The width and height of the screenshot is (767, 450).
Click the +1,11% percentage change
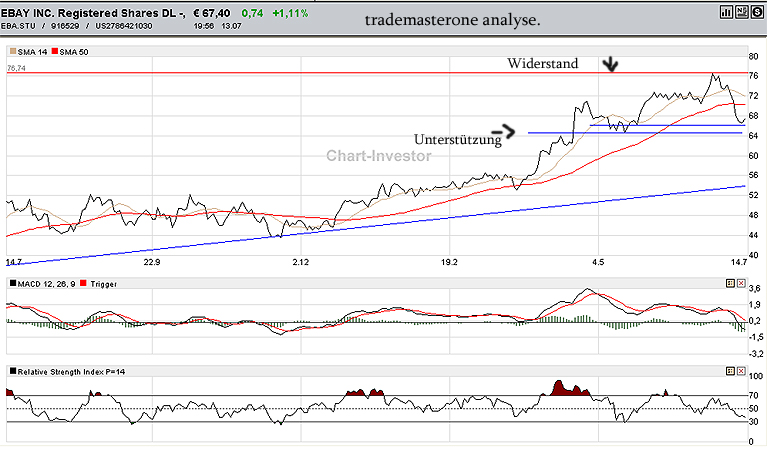(291, 13)
